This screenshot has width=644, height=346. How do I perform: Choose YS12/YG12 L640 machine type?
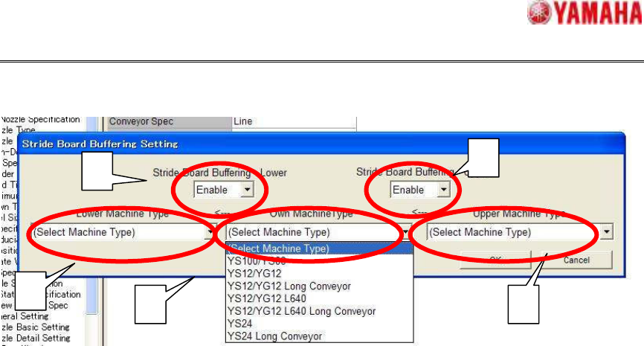(x=319, y=298)
